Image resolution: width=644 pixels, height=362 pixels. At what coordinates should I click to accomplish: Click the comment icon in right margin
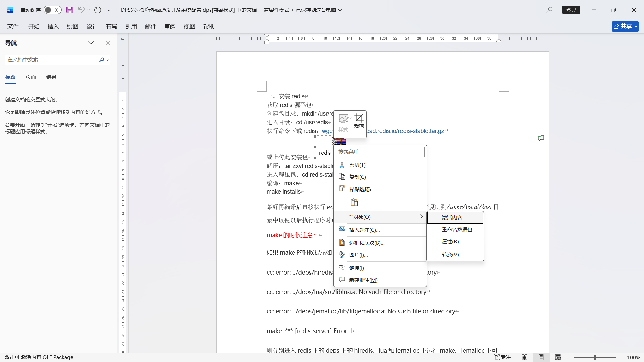click(x=541, y=138)
